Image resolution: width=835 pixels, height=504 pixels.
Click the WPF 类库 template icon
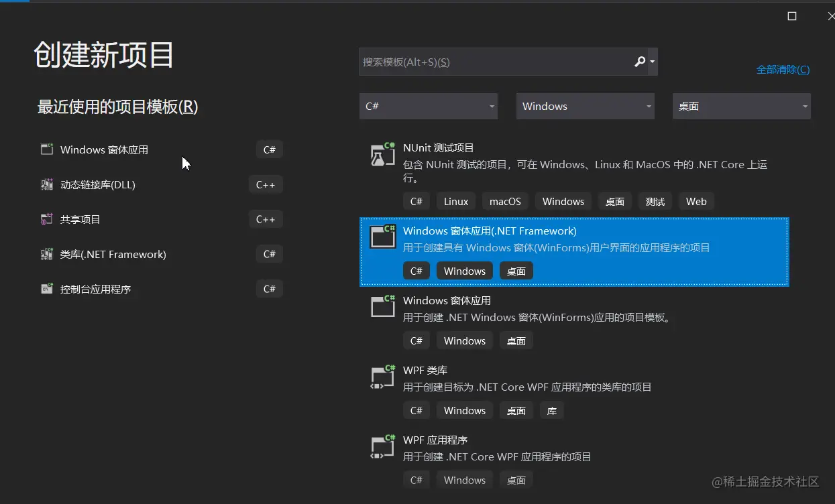(x=383, y=377)
